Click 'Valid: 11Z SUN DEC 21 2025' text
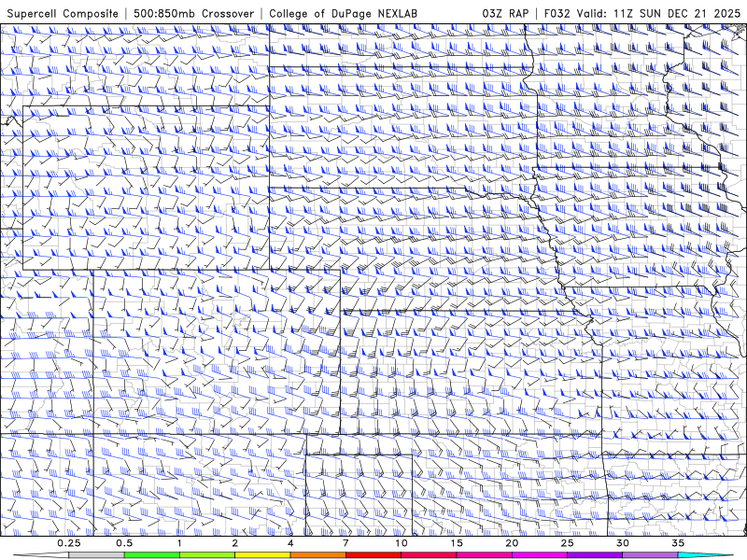Viewport: 747px width, 560px height. point(659,13)
